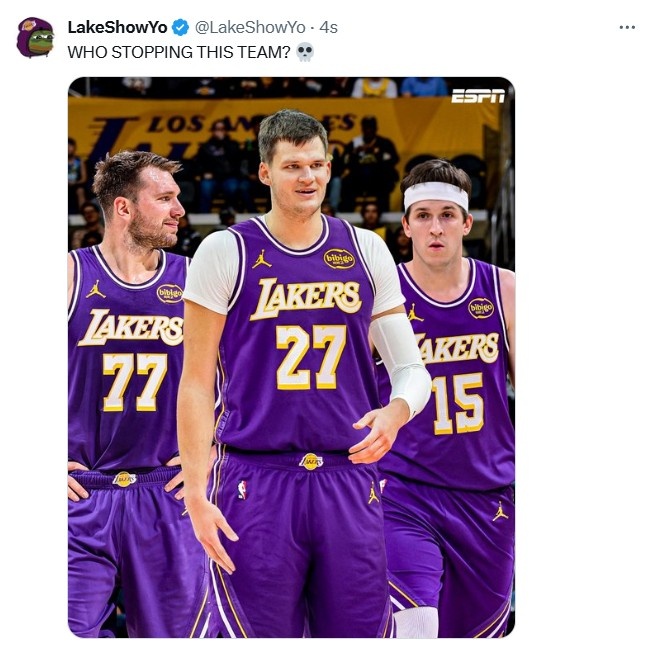The width and height of the screenshot is (650, 646).
Task: Click the LakeShowYo profile avatar
Action: pos(35,37)
